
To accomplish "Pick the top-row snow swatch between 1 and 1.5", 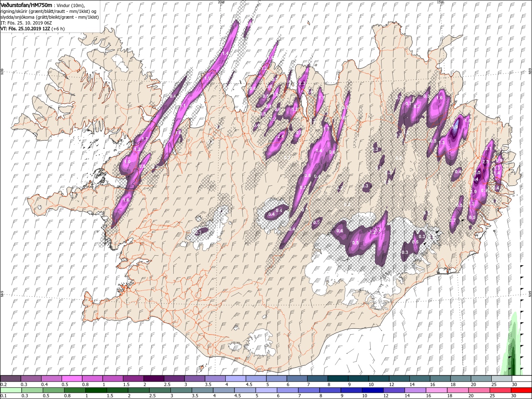I will tap(112, 378).
